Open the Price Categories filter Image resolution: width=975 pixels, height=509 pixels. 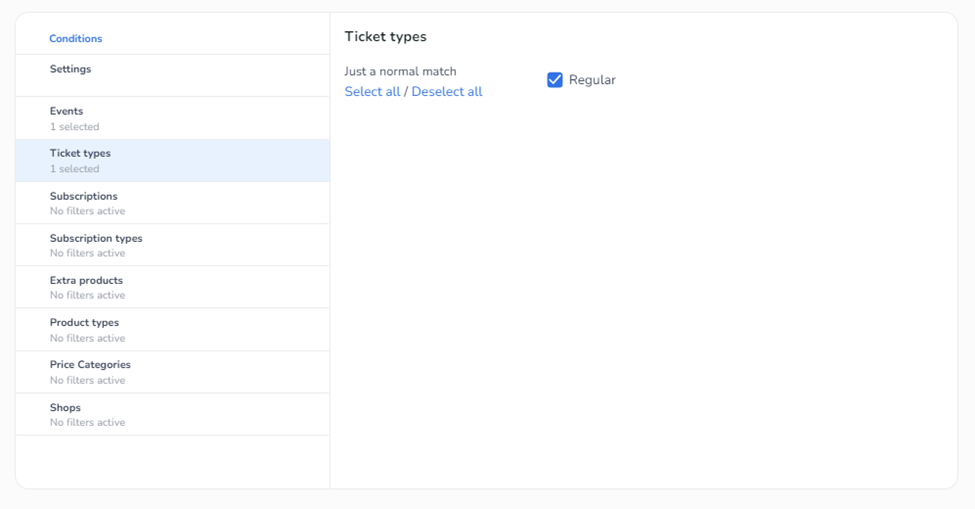[x=90, y=365]
